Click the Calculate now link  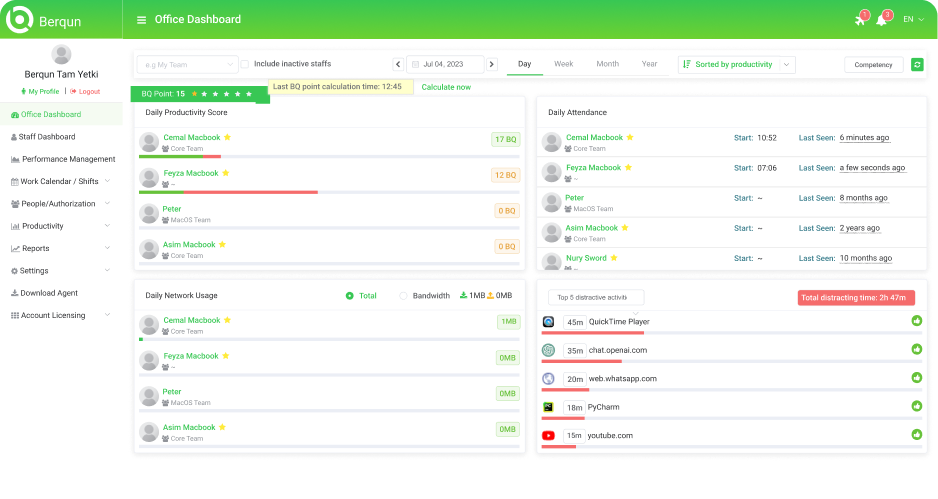(446, 87)
